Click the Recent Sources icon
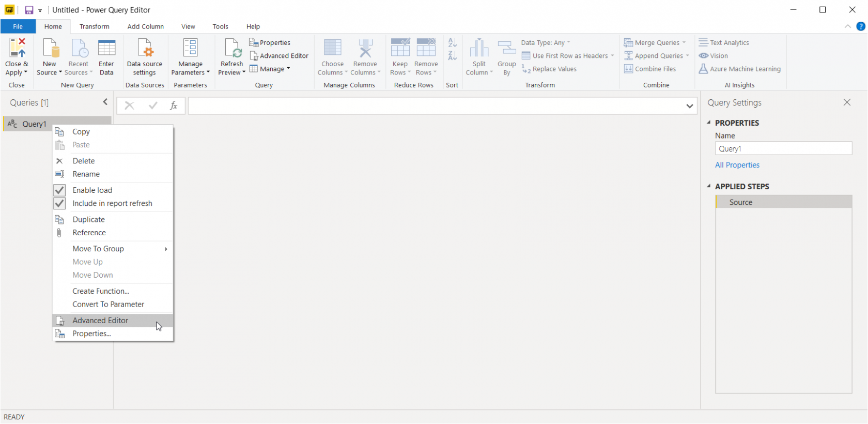Viewport: 868px width, 424px height. (79, 48)
